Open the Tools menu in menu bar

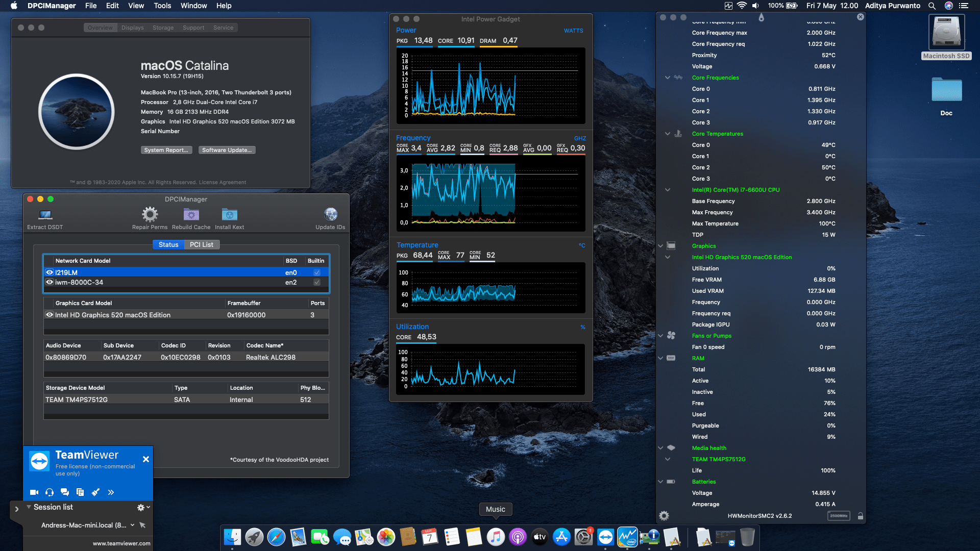pos(162,6)
